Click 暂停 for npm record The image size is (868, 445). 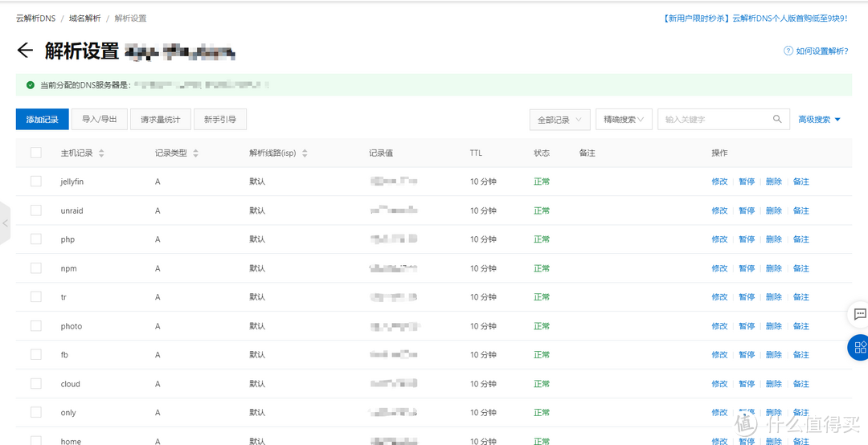(747, 268)
